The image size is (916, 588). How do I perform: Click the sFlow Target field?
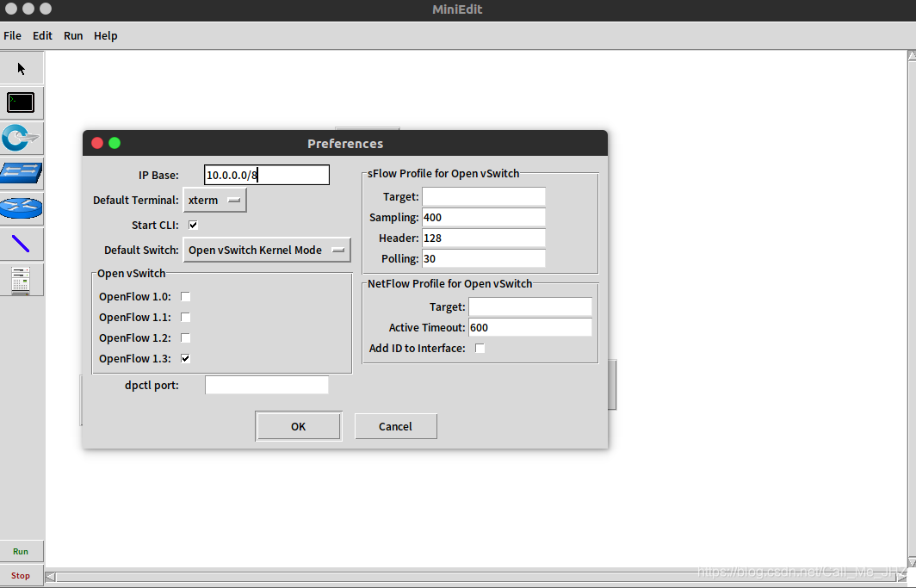(x=484, y=197)
